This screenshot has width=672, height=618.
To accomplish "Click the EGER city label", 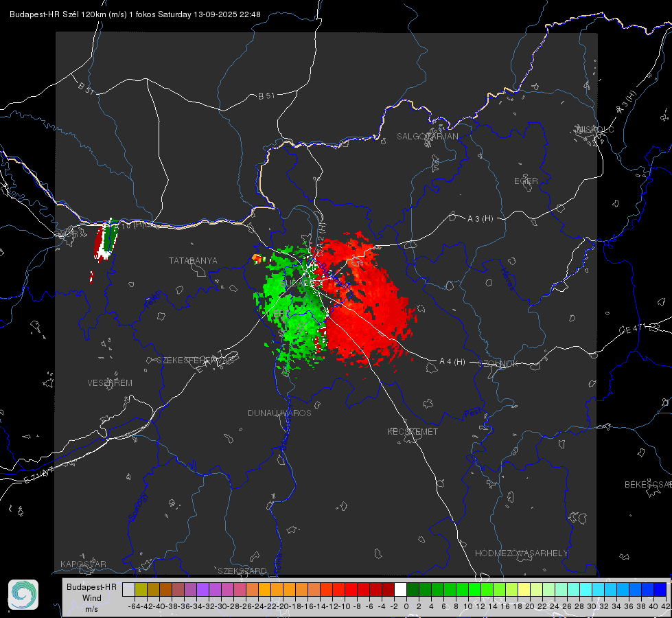I will coord(526,181).
